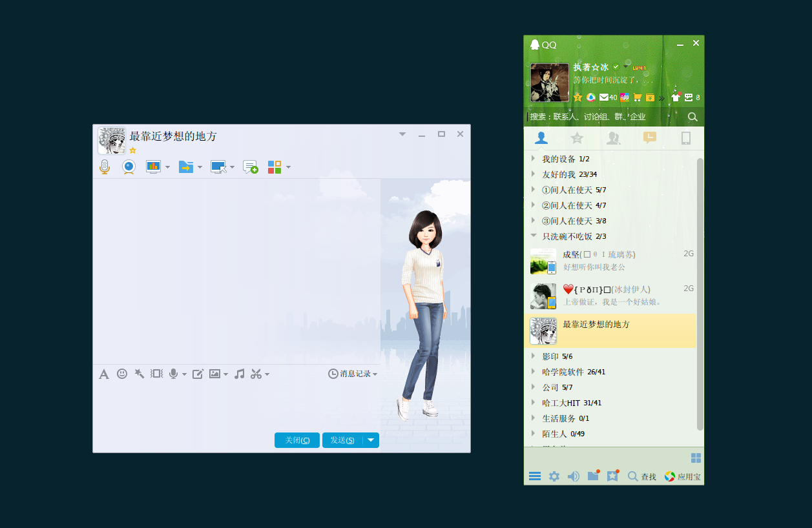Start a voice call with the microphone icon
Viewport: 812px width, 528px height.
click(x=105, y=167)
